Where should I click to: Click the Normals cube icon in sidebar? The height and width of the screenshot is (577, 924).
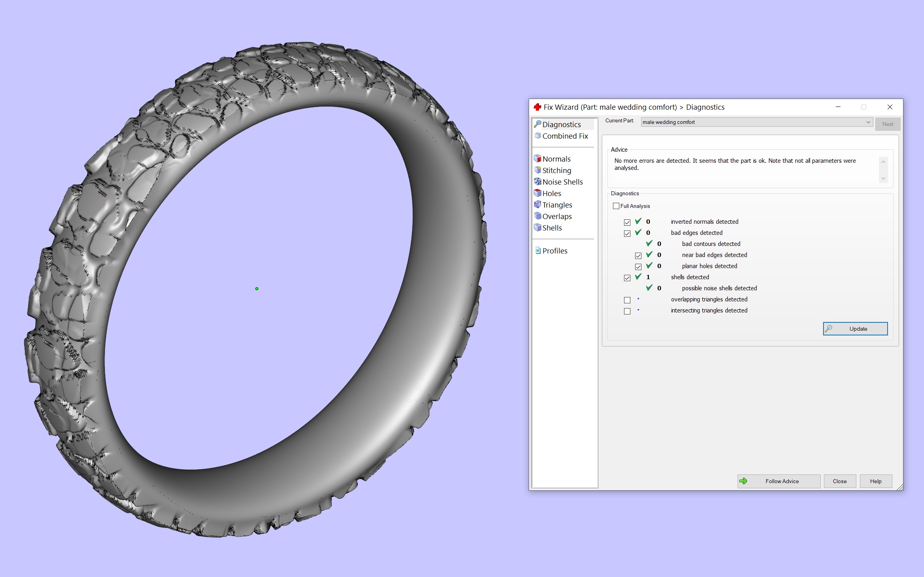tap(537, 159)
